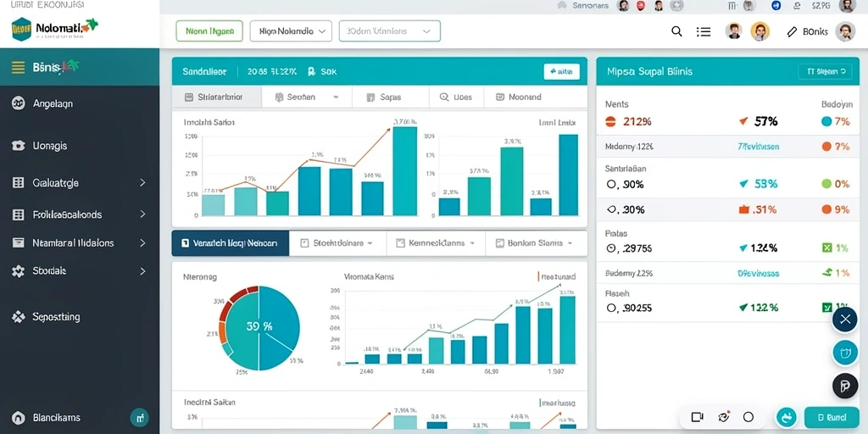Click the teal Buncl button at bottom right

tap(832, 417)
